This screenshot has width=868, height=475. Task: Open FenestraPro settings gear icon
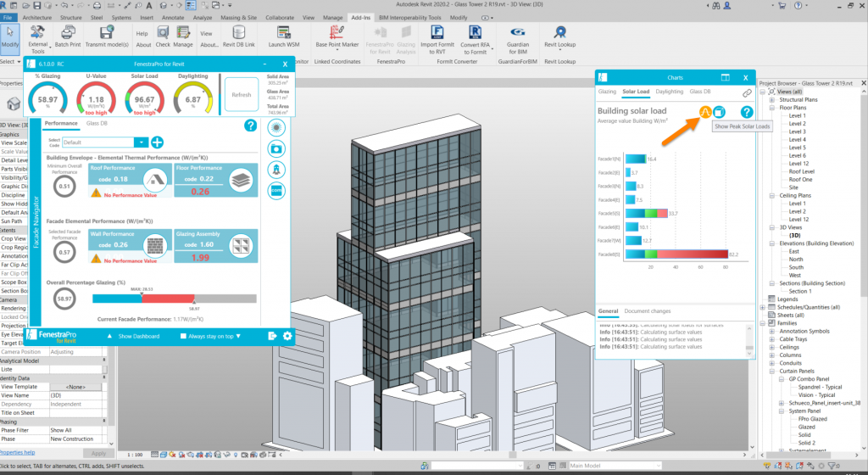click(287, 336)
